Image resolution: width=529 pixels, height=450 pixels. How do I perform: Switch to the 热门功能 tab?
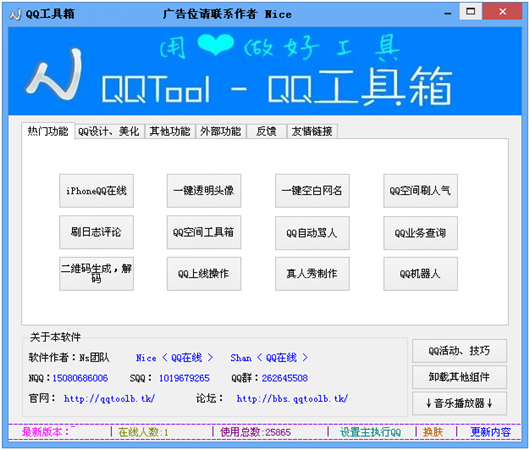(x=48, y=131)
